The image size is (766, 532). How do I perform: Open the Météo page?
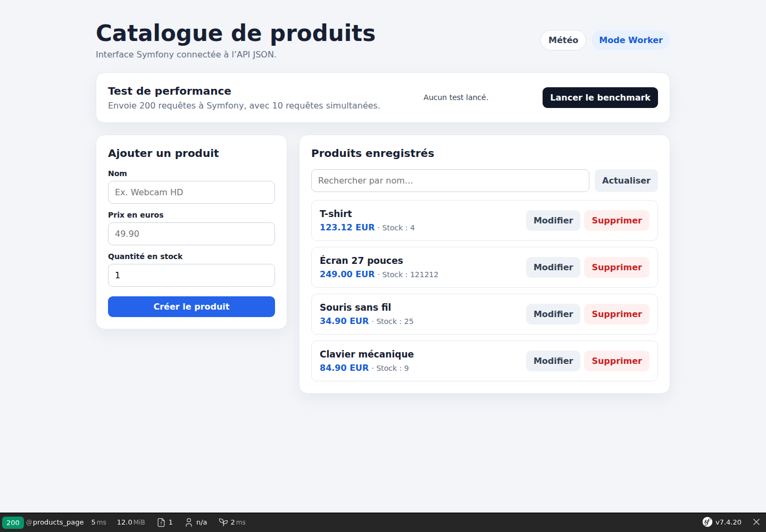(563, 40)
